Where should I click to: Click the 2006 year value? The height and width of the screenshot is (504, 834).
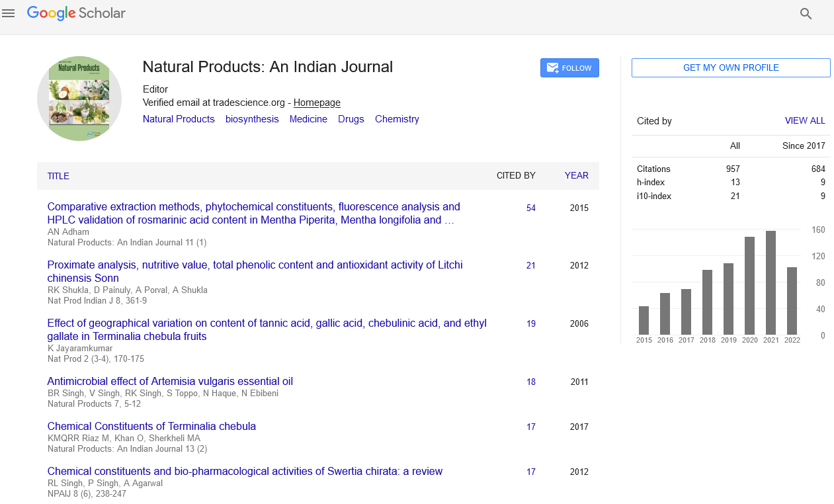pos(579,324)
